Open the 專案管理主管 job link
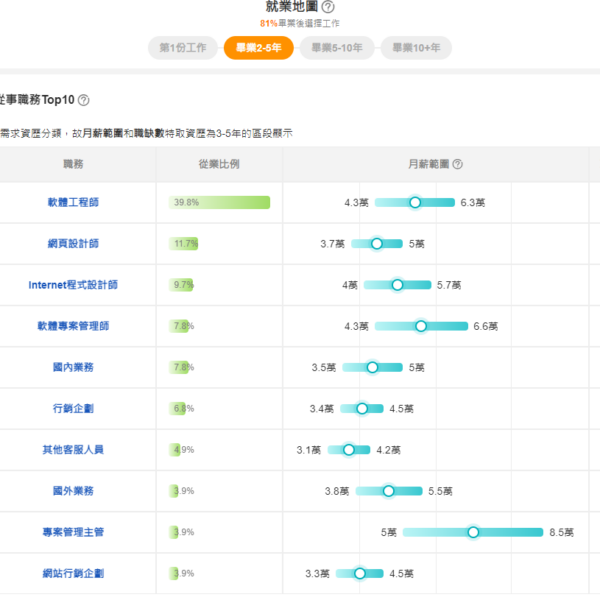The width and height of the screenshot is (600, 600). [x=73, y=532]
